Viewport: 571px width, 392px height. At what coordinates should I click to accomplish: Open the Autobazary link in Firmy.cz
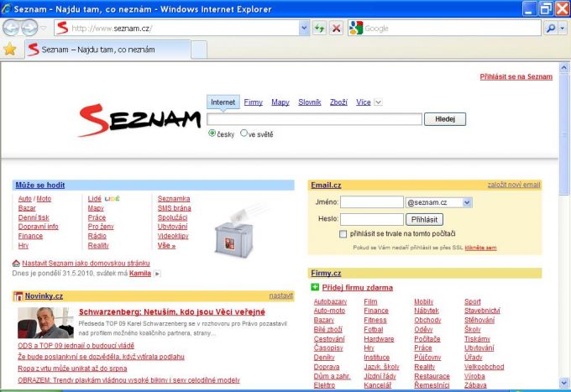tap(330, 301)
